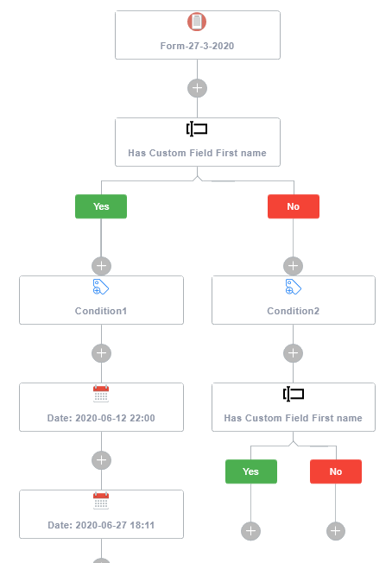Click the tag icon in Condition2 node
The height and width of the screenshot is (563, 392).
[x=293, y=287]
